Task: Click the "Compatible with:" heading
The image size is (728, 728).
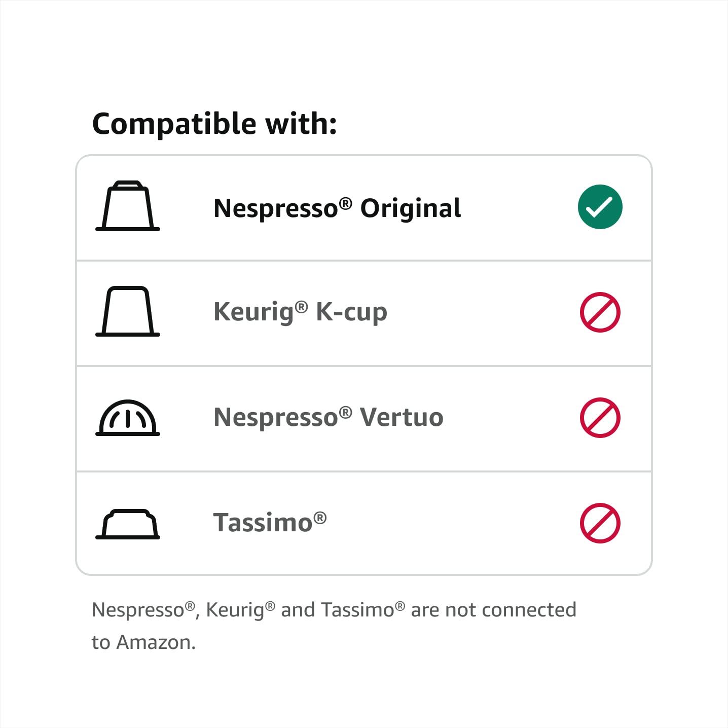Action: (x=214, y=124)
